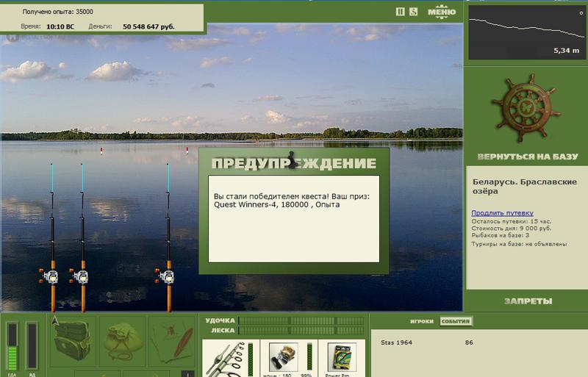The height and width of the screenshot is (377, 588).
Task: Click the ship wheel icon
Action: point(526,108)
